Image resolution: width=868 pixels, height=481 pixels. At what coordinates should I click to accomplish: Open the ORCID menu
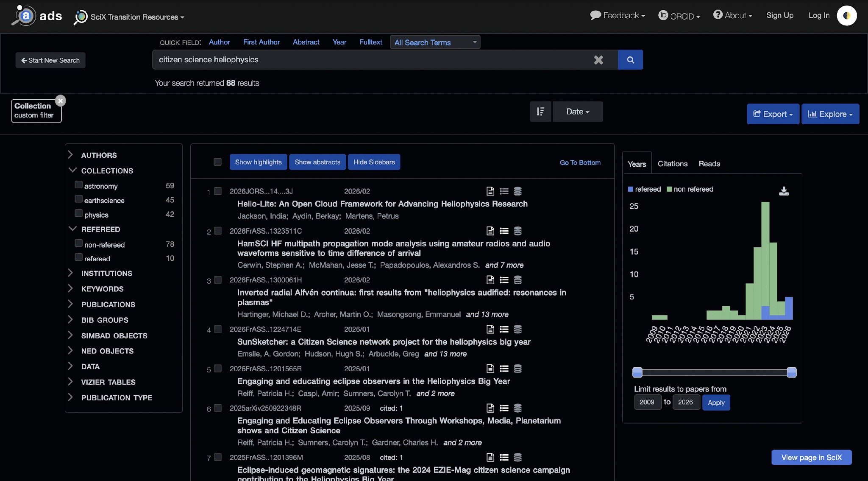tap(679, 16)
